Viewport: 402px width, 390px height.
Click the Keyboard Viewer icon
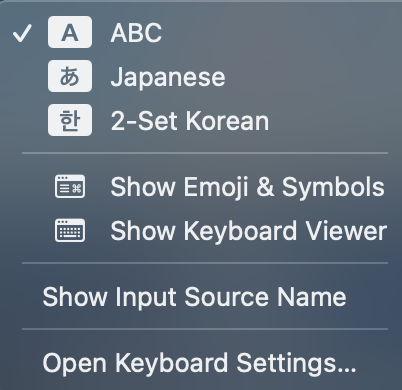[x=70, y=230]
